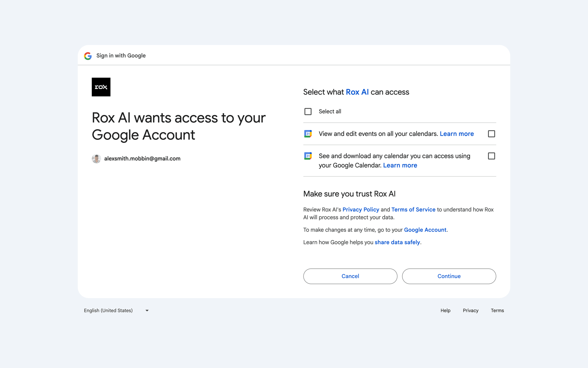The height and width of the screenshot is (368, 588).
Task: Click the Sign in with Google text
Action: pos(121,56)
